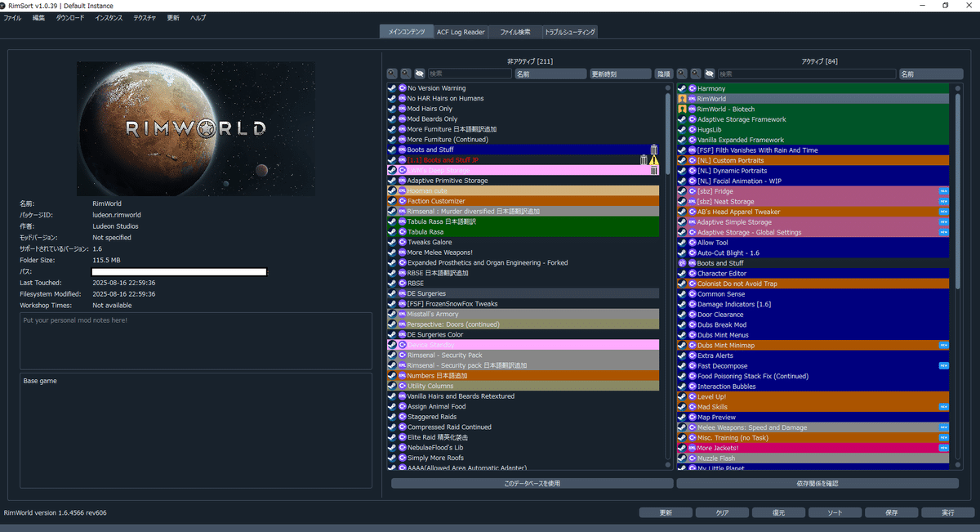Open the テクスチャ menu
The width and height of the screenshot is (980, 532).
(144, 16)
